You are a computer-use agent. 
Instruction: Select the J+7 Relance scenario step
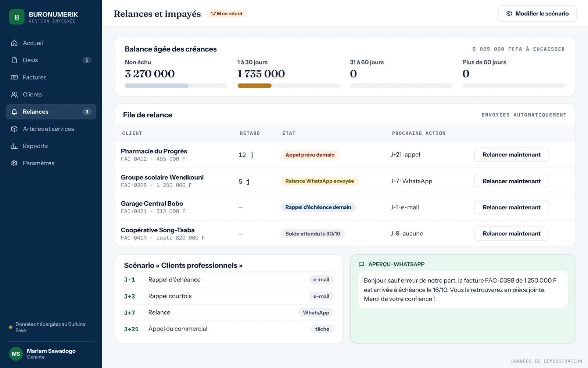coord(229,312)
